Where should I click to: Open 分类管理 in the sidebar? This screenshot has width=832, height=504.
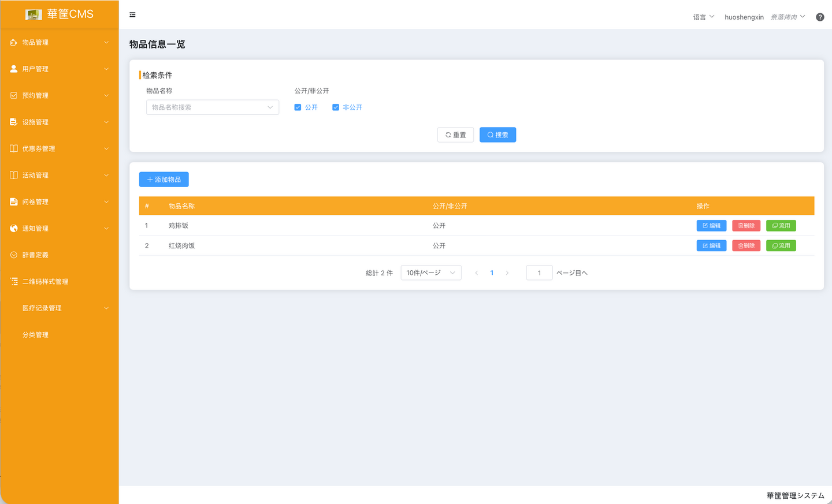coord(35,335)
